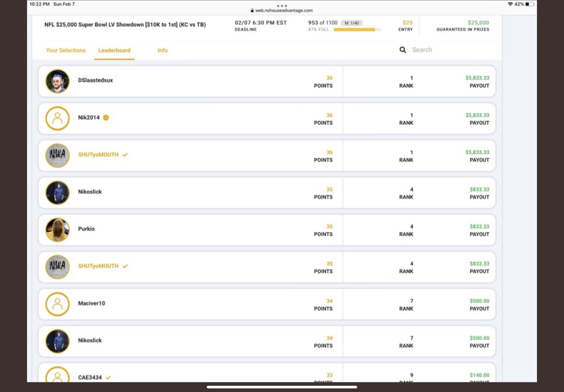Open DSlaastedsux's profile photo avatar
The image size is (564, 392).
(57, 81)
